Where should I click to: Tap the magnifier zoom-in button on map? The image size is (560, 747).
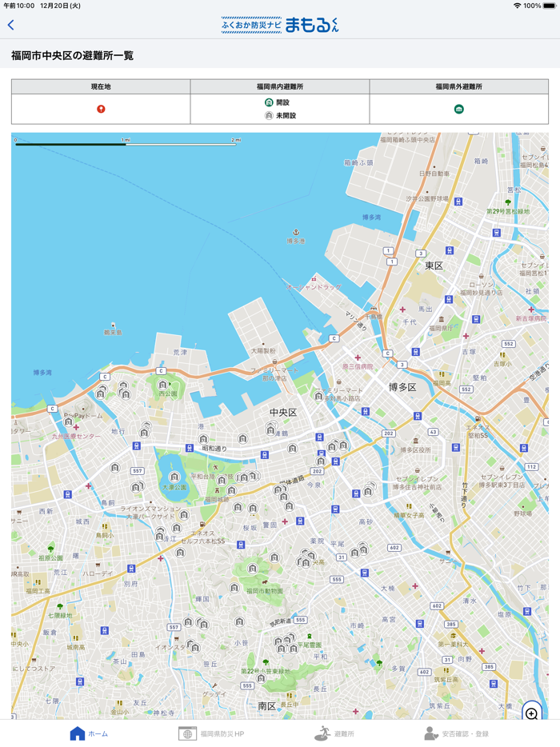click(532, 713)
